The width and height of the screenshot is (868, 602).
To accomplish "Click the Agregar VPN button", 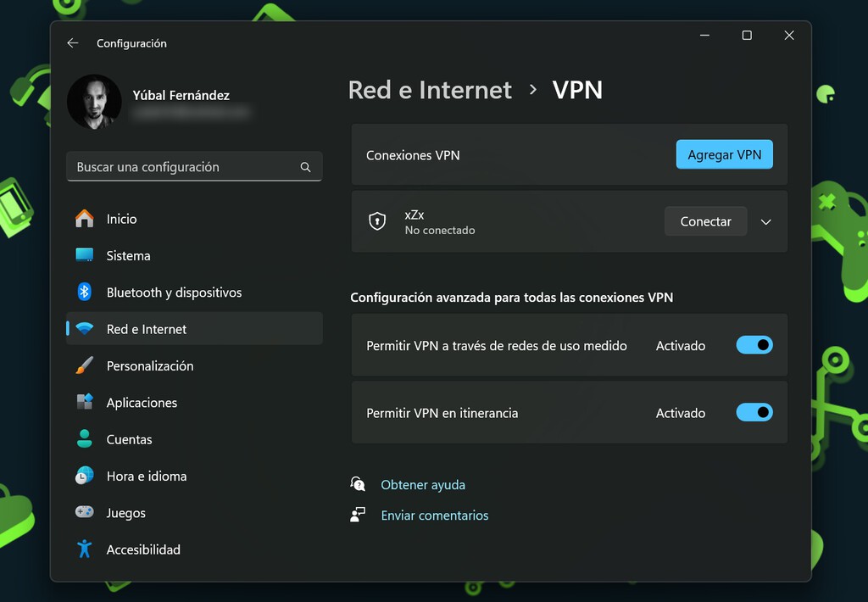I will coord(724,154).
